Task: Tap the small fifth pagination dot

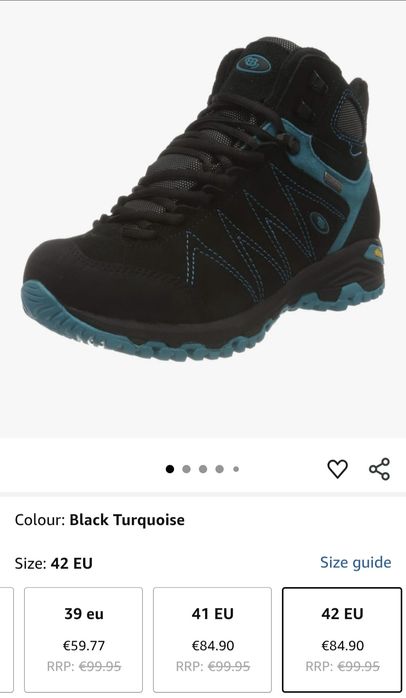Action: tap(236, 469)
